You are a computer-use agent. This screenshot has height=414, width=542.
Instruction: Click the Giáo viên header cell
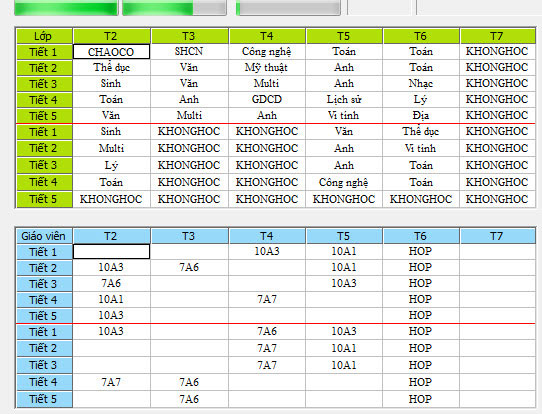44,236
